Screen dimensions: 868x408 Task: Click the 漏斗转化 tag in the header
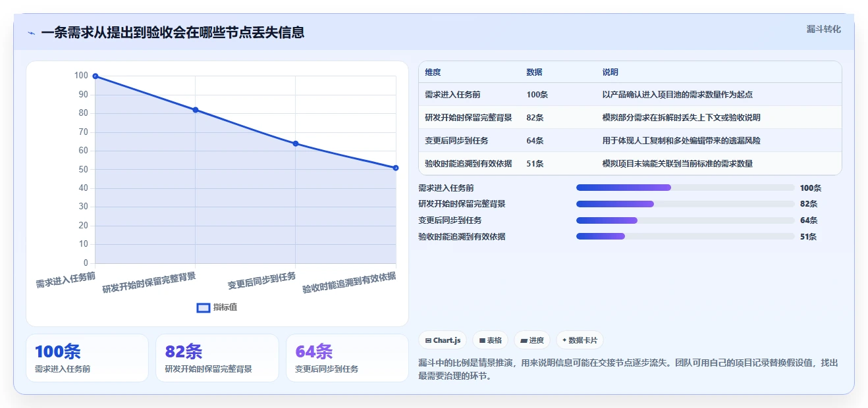[x=823, y=29]
